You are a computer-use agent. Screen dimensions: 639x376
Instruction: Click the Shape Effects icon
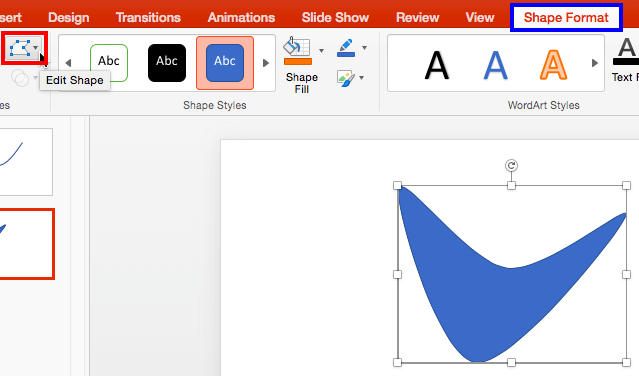tap(346, 78)
